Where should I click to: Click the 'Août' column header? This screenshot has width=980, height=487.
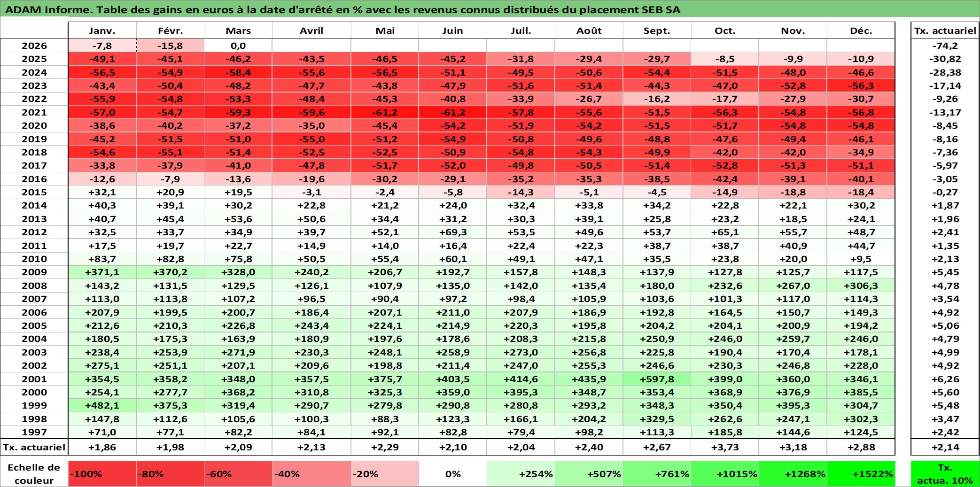pyautogui.click(x=589, y=31)
